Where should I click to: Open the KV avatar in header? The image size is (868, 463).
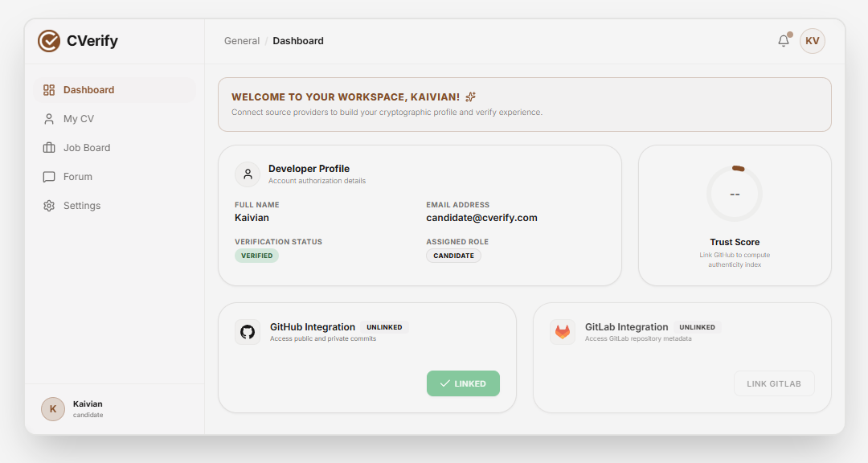[812, 41]
